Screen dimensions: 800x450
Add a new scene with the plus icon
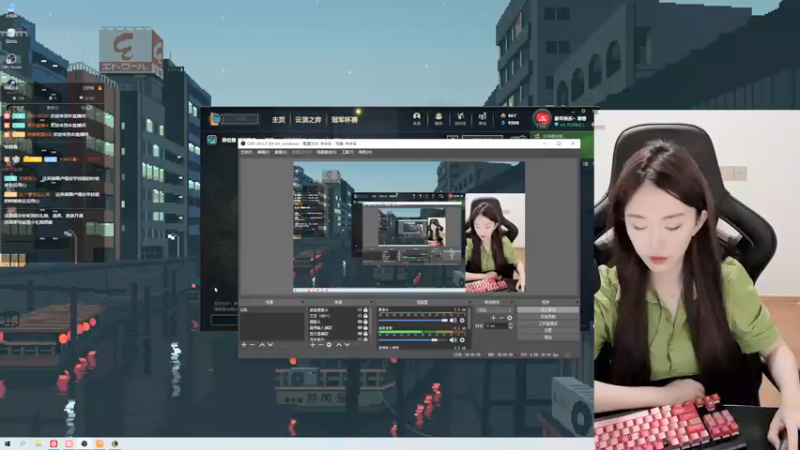tap(243, 344)
